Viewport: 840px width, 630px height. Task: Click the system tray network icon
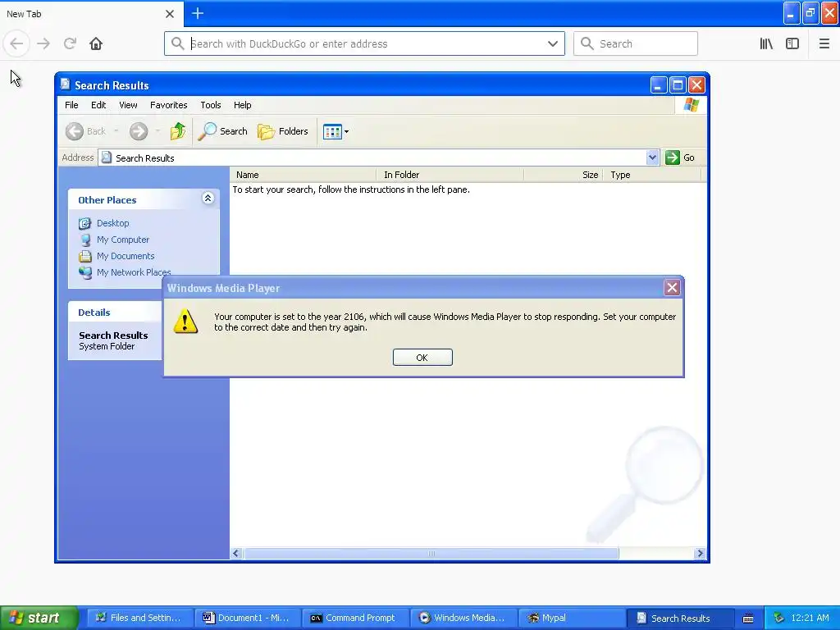(x=779, y=618)
